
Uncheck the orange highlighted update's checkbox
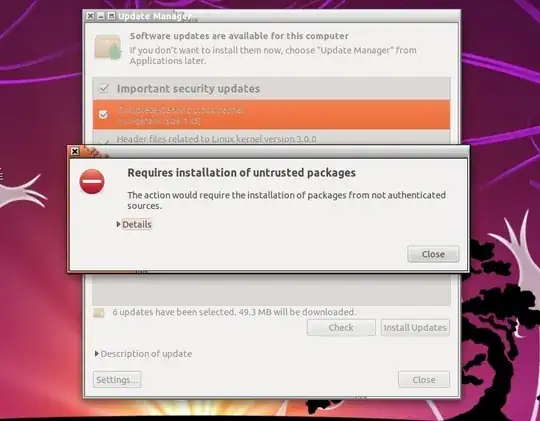coord(103,114)
